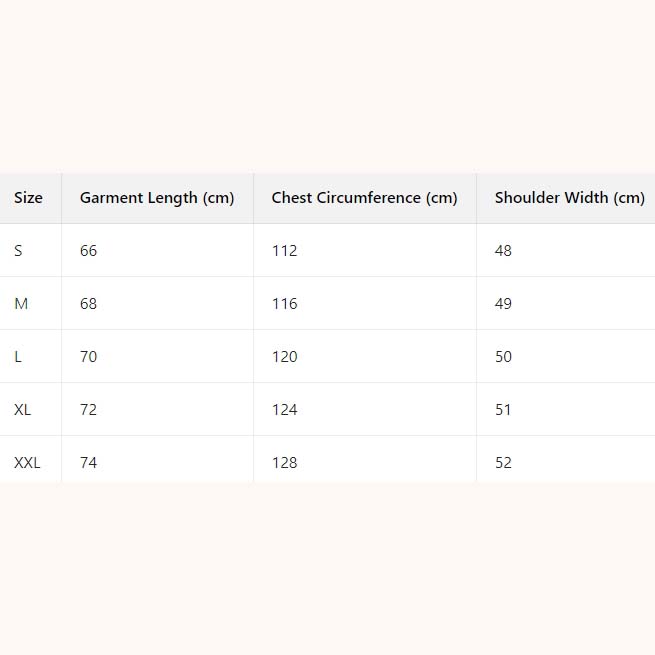Click chest circumference value 128
The height and width of the screenshot is (655, 655).
(285, 463)
